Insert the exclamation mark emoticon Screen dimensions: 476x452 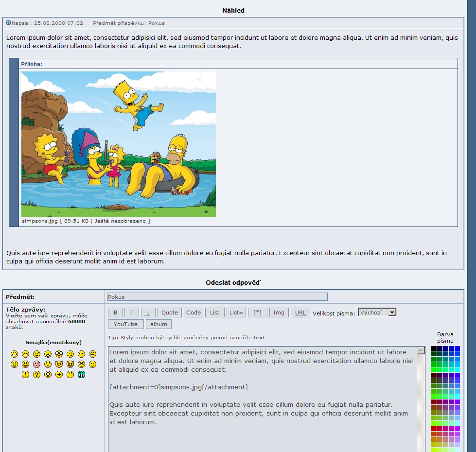click(x=25, y=375)
